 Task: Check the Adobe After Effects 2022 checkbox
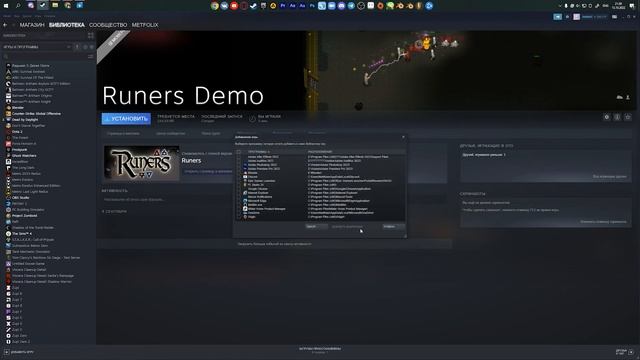(239, 157)
